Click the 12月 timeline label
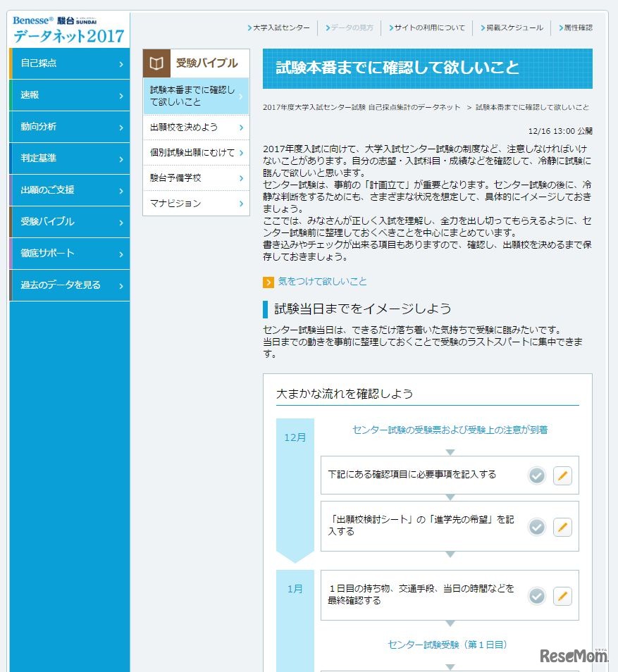Image resolution: width=618 pixels, height=672 pixels. [x=295, y=437]
